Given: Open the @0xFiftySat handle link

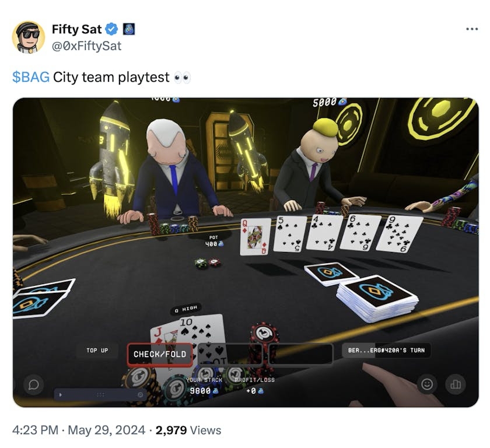Looking at the screenshot, I should 86,46.
